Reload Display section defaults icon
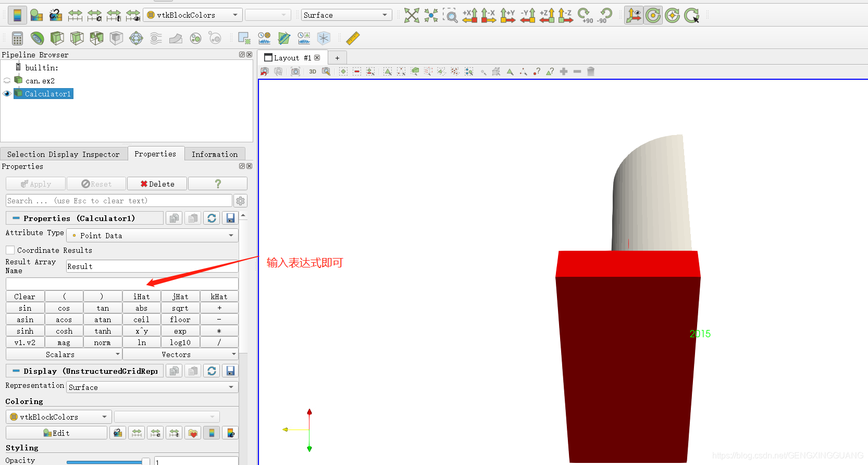Screen dimensions: 868x465 [x=212, y=371]
